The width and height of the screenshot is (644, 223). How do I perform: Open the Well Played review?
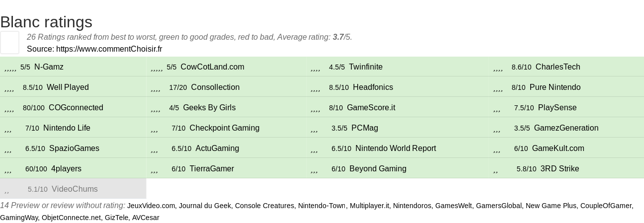tap(68, 87)
